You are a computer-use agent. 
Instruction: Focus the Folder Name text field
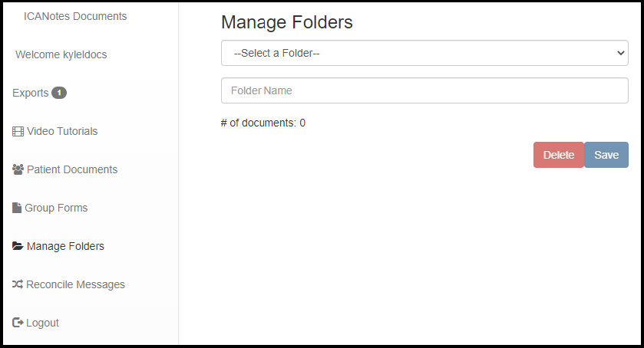(x=424, y=90)
